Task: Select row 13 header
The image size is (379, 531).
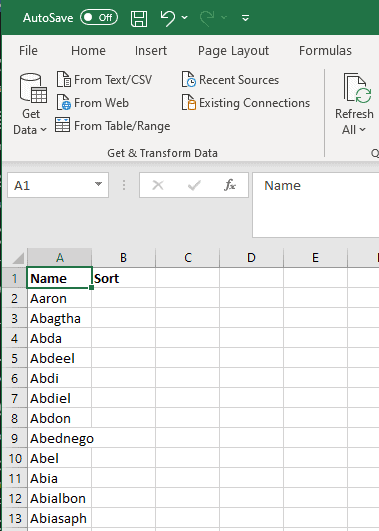Action: pyautogui.click(x=15, y=518)
